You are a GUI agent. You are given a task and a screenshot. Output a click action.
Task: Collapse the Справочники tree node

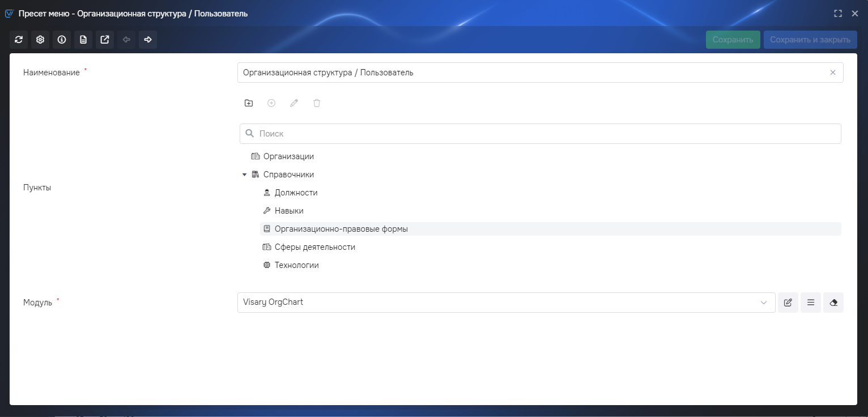(245, 175)
